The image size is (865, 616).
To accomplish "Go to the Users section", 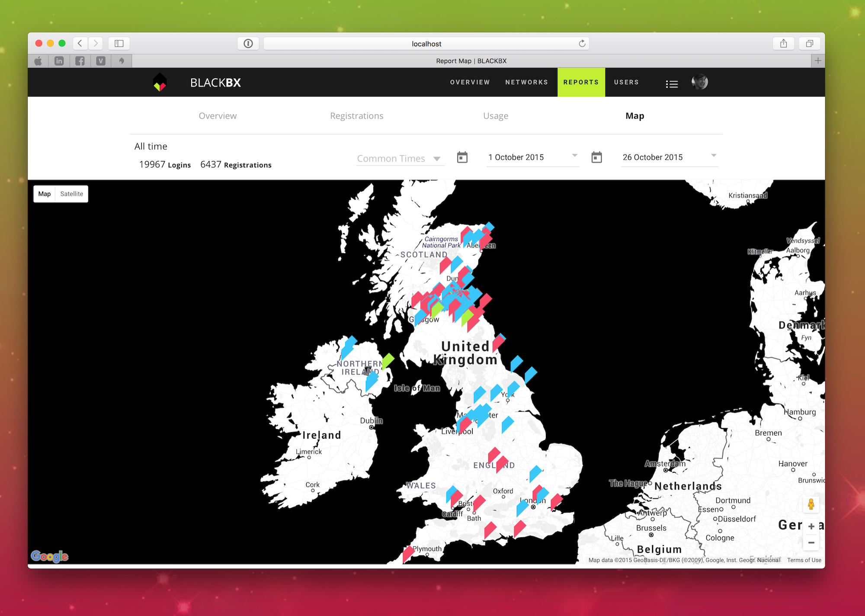I will 626,82.
